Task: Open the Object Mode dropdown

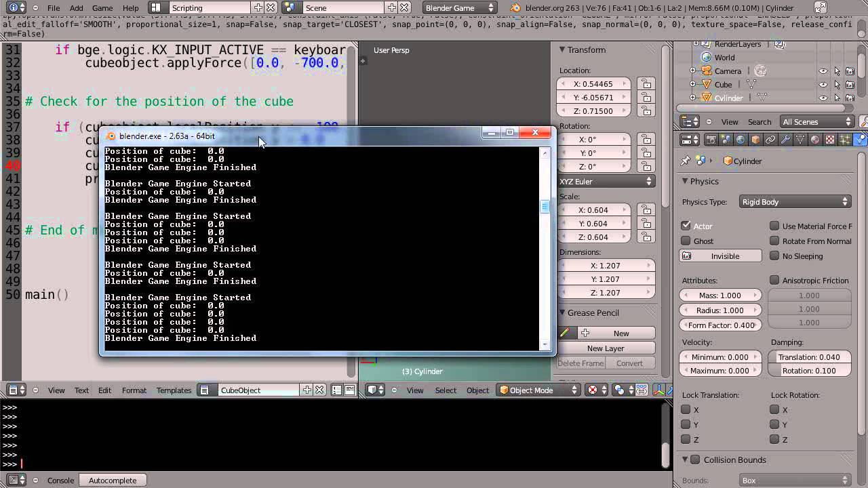Action: coord(538,390)
